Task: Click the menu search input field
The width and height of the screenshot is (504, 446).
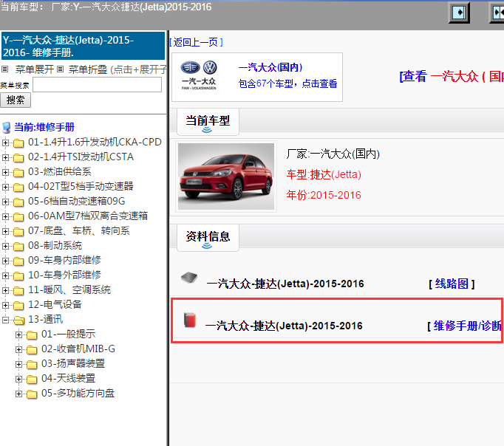Action: coord(97,85)
